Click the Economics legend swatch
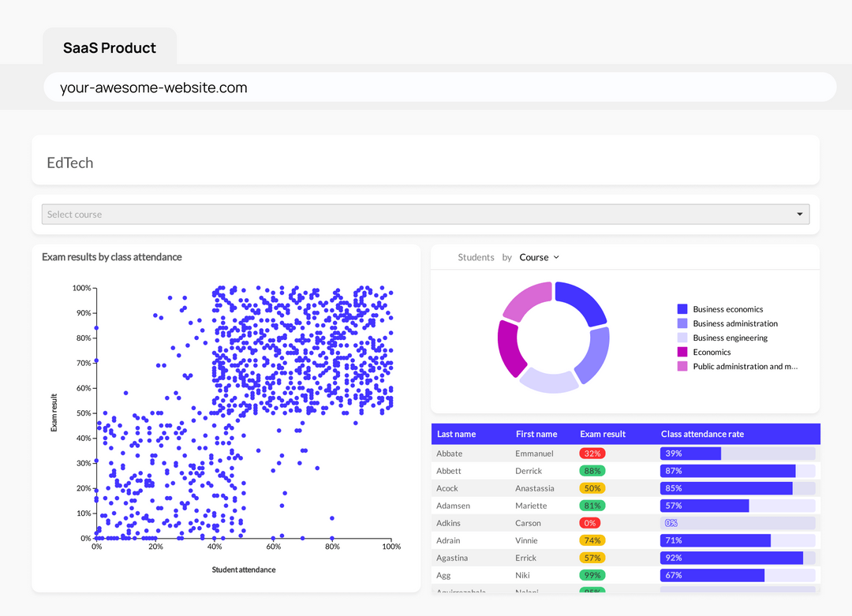The image size is (852, 616). [x=683, y=352]
